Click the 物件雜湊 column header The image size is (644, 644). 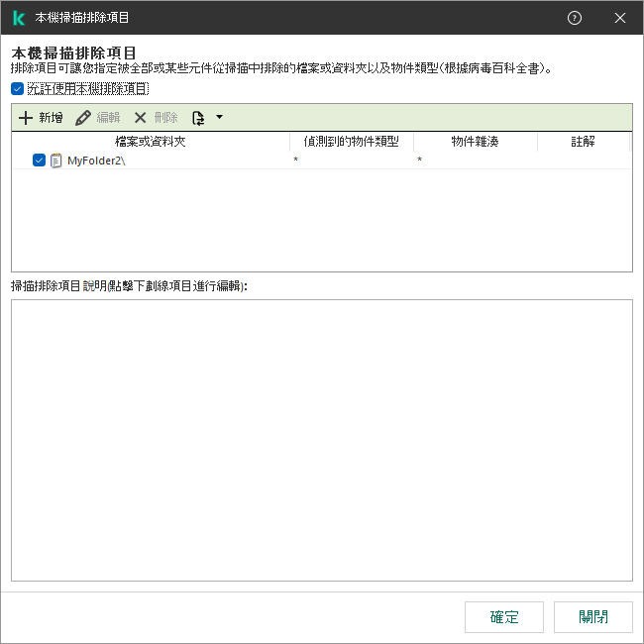tap(476, 142)
